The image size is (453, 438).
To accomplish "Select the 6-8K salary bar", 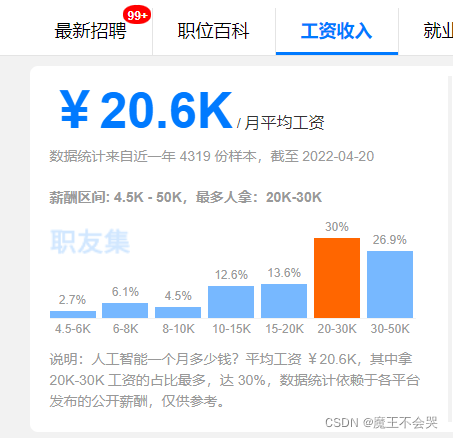I will pos(125,310).
